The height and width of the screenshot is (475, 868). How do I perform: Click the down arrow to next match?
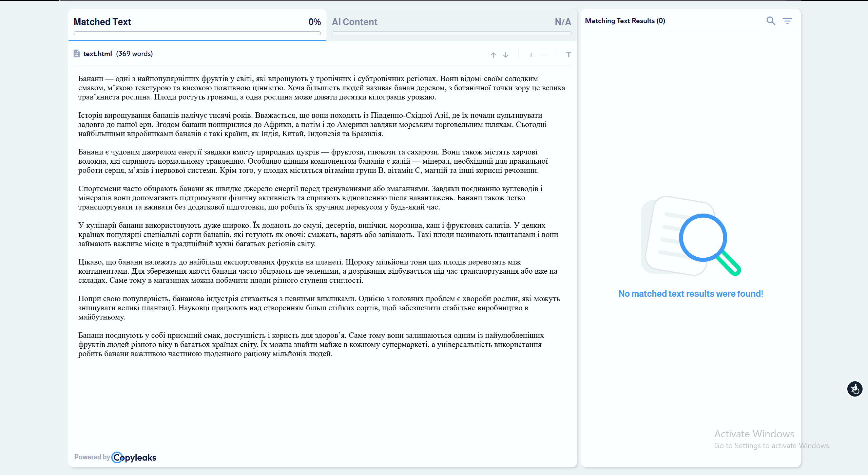pyautogui.click(x=505, y=55)
